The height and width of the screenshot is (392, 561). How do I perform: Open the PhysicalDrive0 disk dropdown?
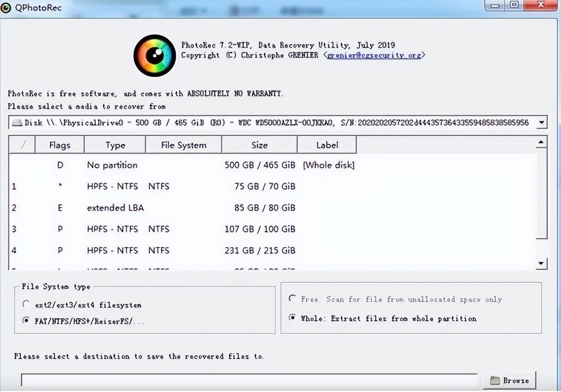(541, 123)
